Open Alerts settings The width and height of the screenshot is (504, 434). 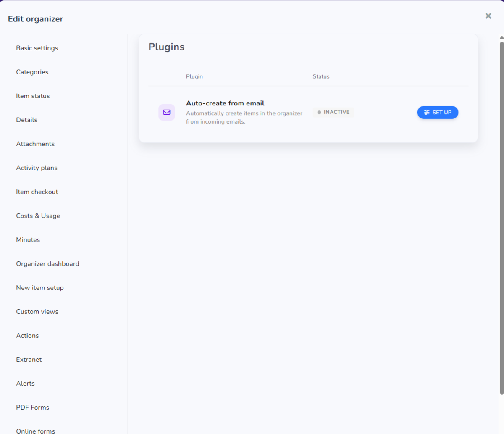click(x=25, y=383)
